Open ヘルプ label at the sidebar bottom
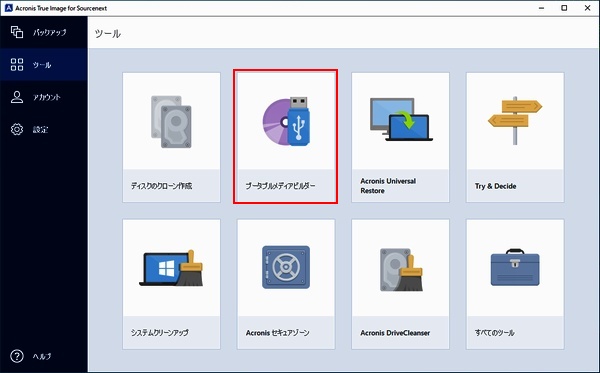This screenshot has width=600, height=373. pyautogui.click(x=42, y=357)
